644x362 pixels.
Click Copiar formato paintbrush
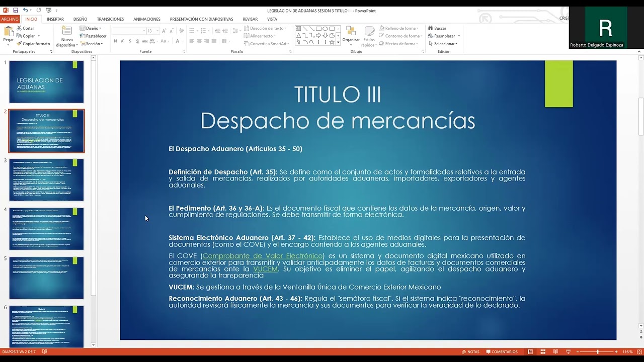33,44
